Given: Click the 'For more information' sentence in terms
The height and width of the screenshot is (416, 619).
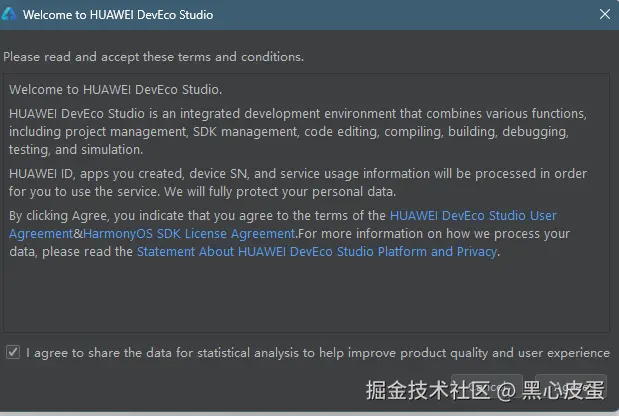Looking at the screenshot, I should (x=433, y=233).
